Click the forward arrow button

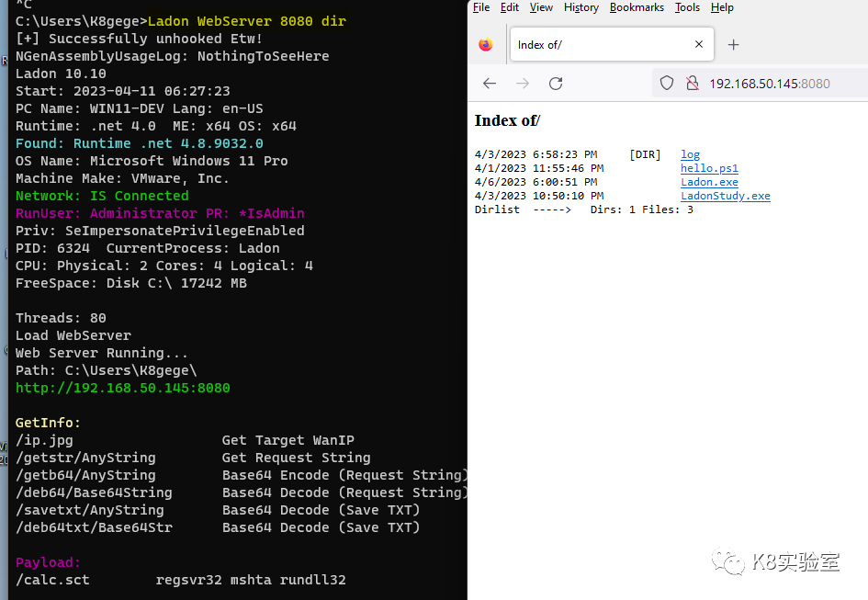pos(522,84)
